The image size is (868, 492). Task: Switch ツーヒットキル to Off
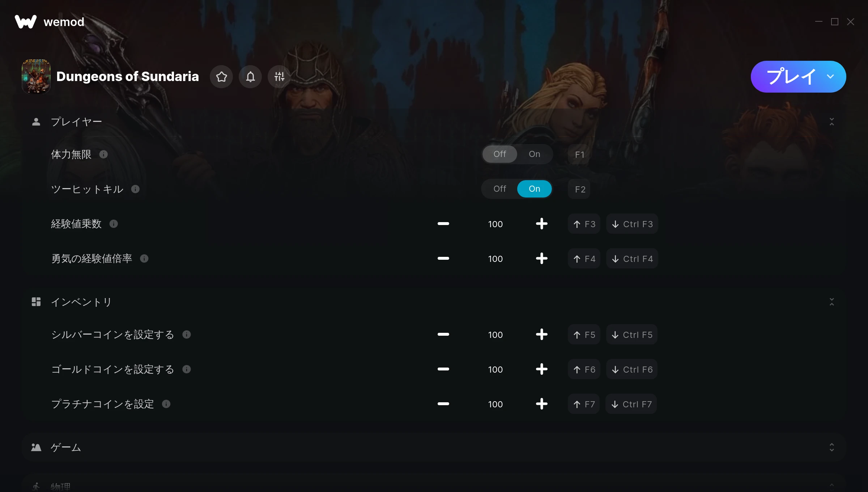(x=499, y=189)
